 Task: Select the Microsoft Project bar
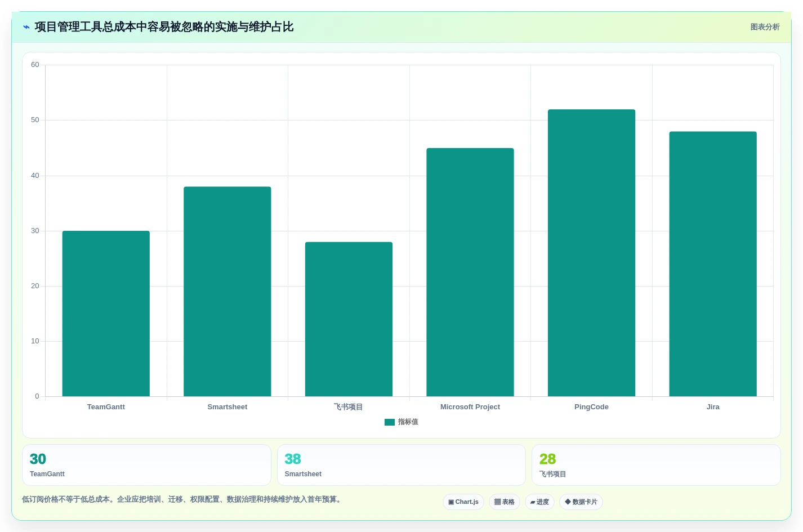tap(470, 272)
